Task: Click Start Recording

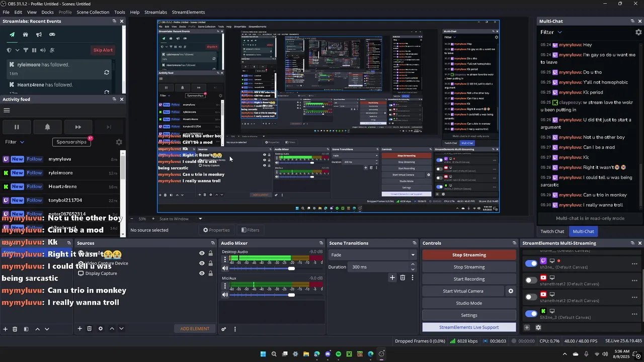Action: coord(469,279)
